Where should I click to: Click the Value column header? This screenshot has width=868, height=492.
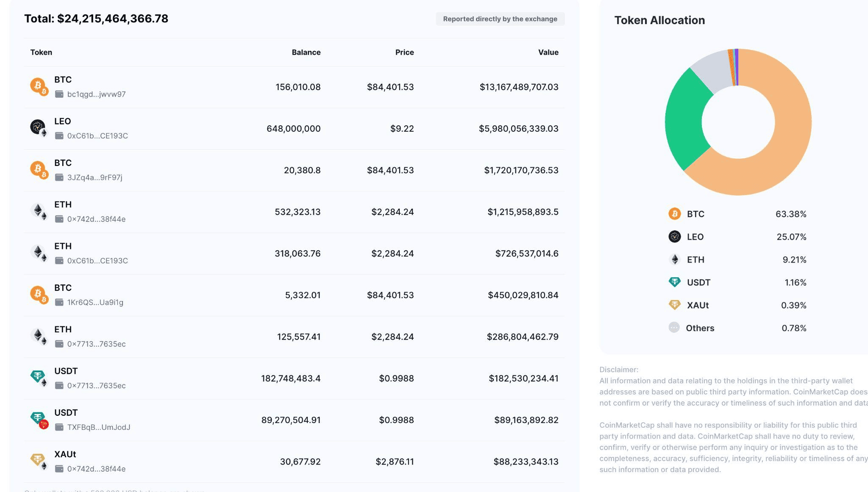(548, 53)
